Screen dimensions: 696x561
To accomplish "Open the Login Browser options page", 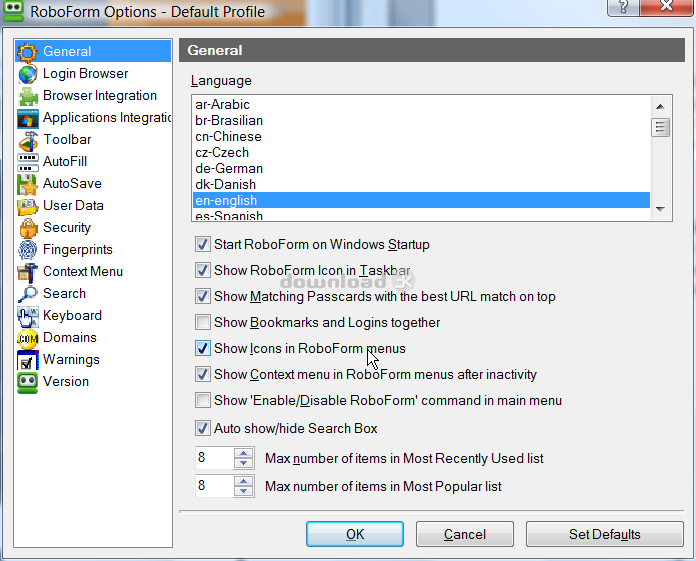I will [x=85, y=74].
